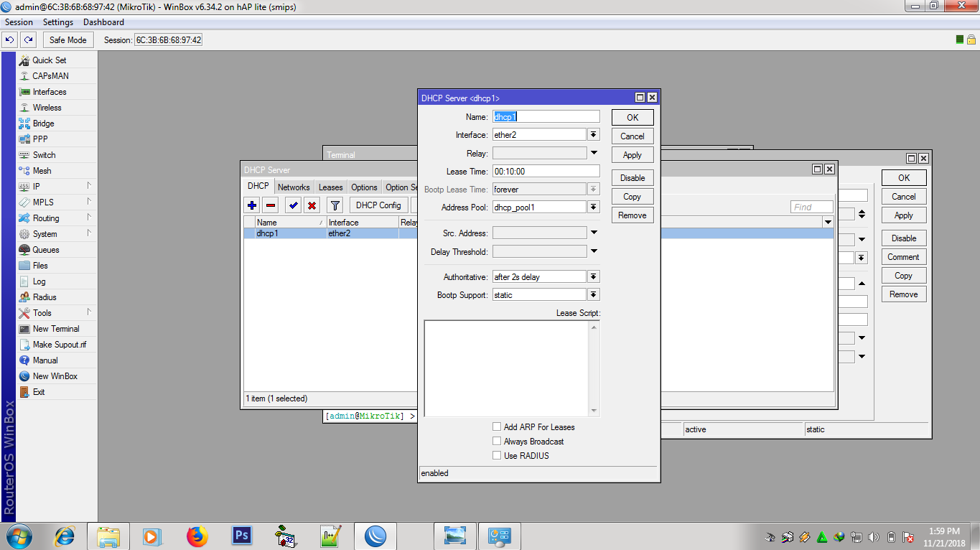The image size is (980, 550).
Task: Open the Dashboard menu
Action: click(x=103, y=22)
